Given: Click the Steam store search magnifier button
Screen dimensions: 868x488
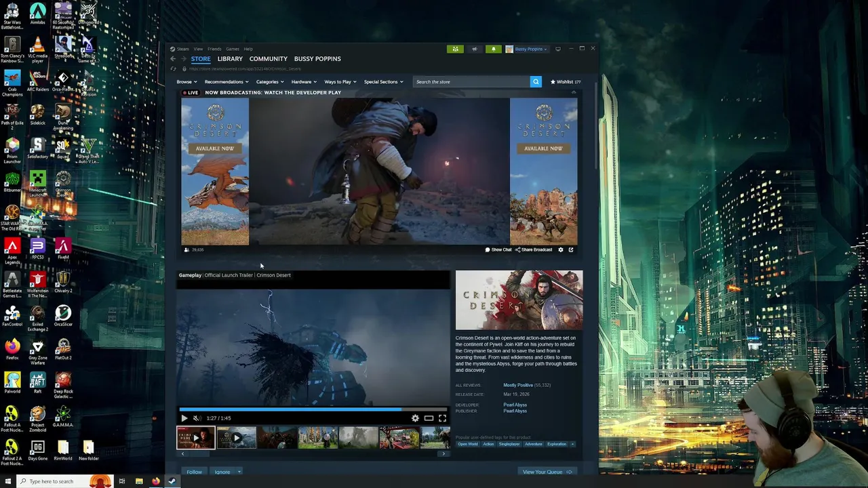Looking at the screenshot, I should coord(536,81).
